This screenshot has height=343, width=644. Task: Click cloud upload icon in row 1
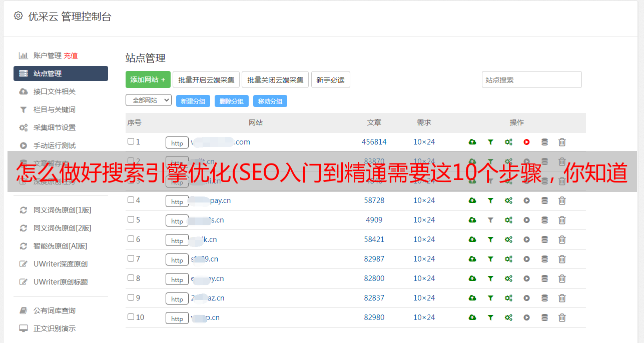(472, 142)
